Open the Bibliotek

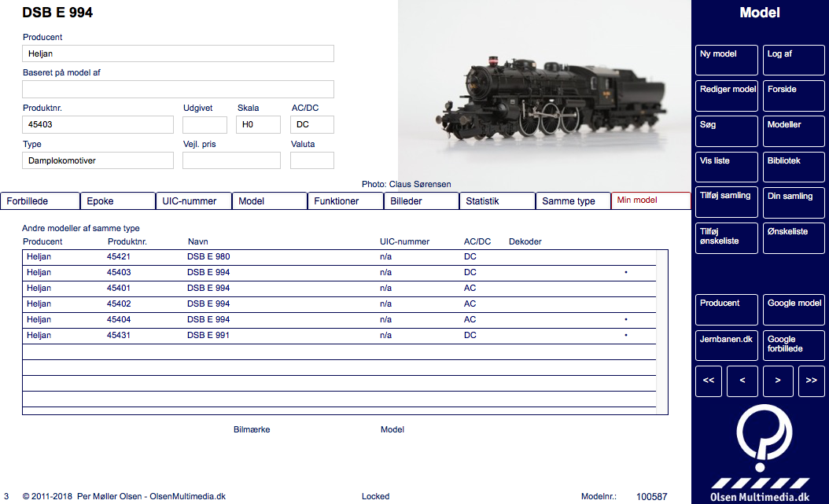[794, 167]
